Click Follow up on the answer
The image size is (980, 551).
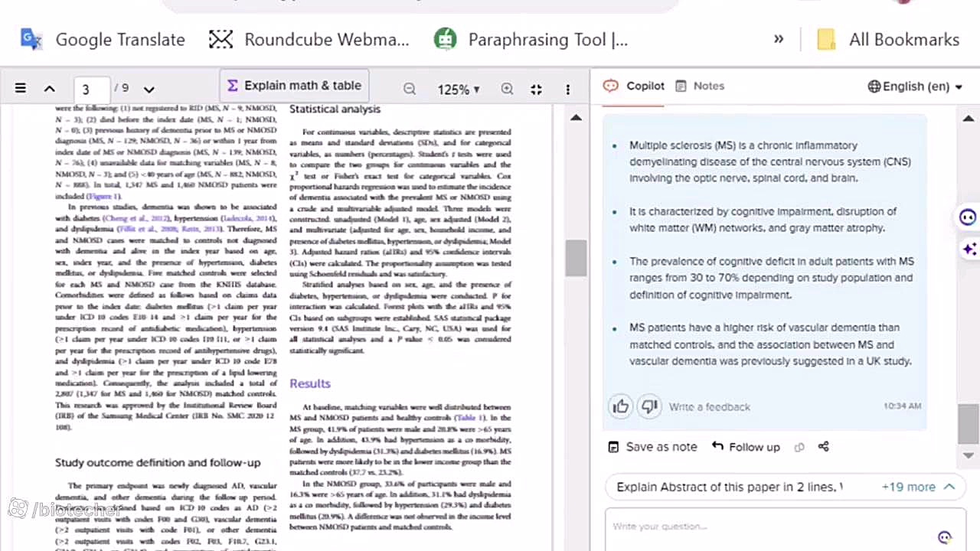click(x=746, y=447)
